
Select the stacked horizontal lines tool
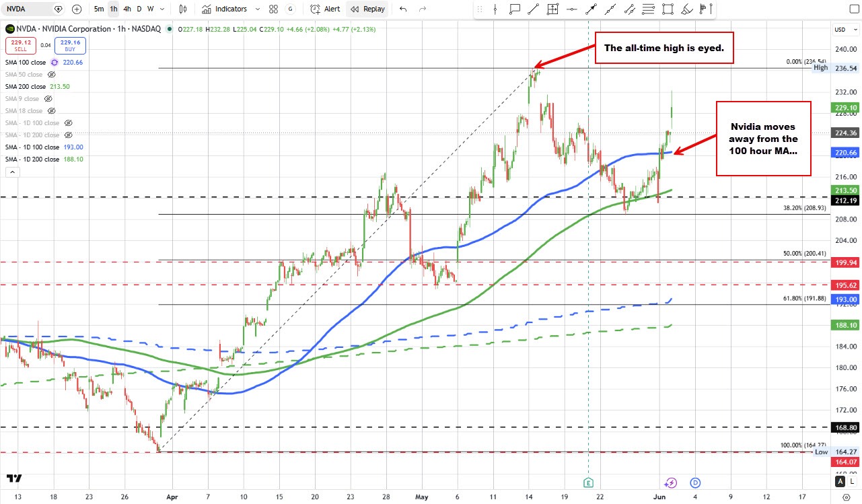[x=649, y=9]
